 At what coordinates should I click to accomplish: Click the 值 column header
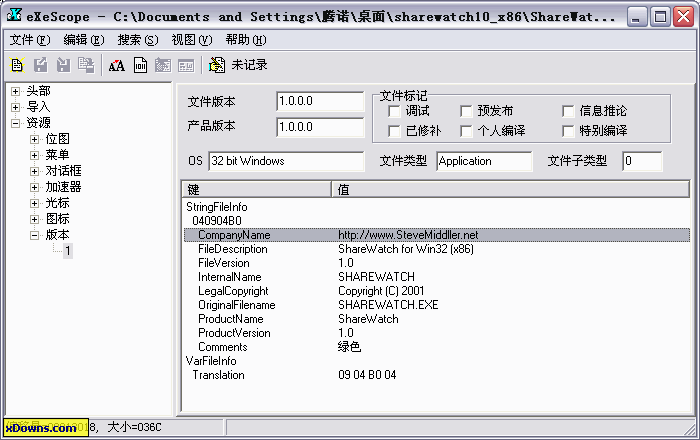[510, 189]
